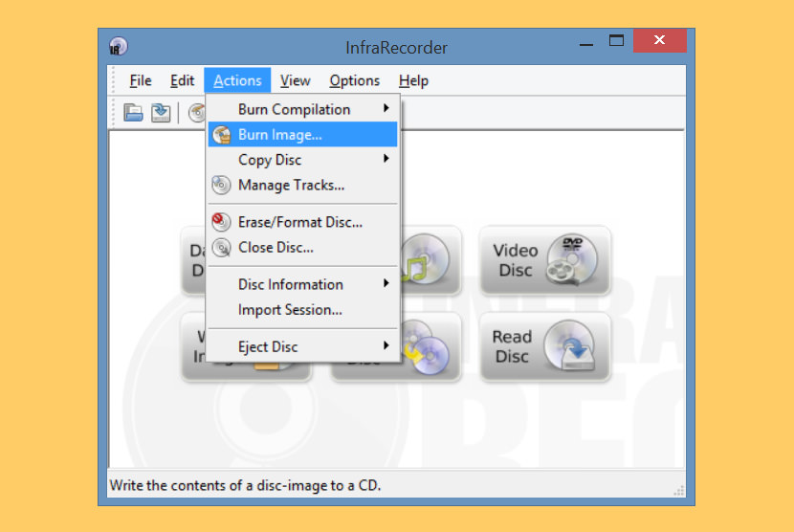Click the partially hidden disc toolbar icon
The height and width of the screenshot is (532, 794).
pyautogui.click(x=197, y=113)
